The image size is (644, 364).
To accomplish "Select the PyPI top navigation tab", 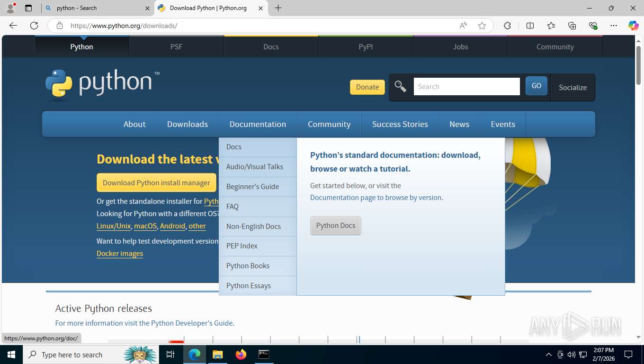I will tap(366, 47).
